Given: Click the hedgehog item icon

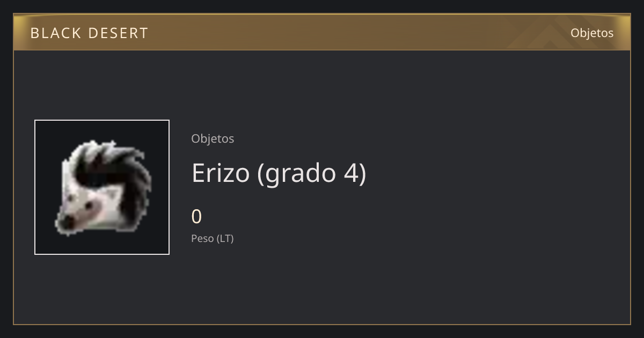Looking at the screenshot, I should tap(102, 187).
